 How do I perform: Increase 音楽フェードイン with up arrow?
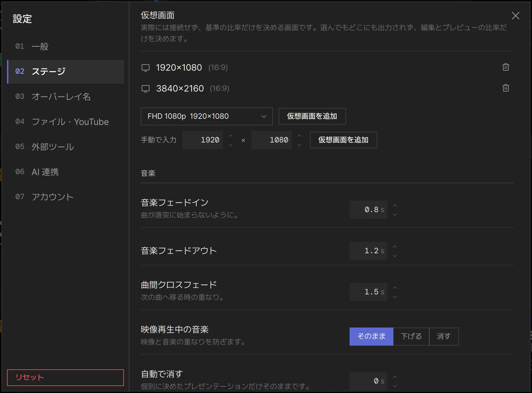pyautogui.click(x=395, y=205)
